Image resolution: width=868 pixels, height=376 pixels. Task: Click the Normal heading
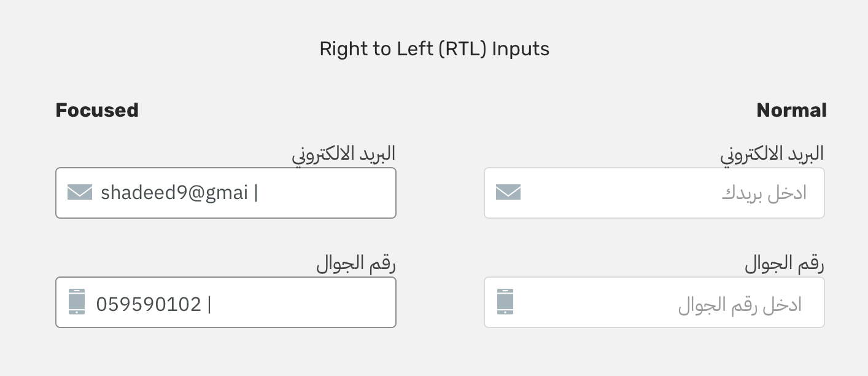tap(791, 111)
